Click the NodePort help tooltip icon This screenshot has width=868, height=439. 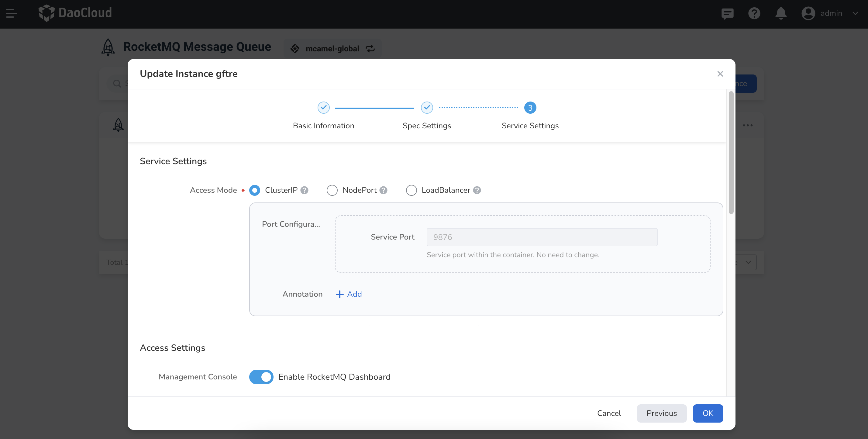[383, 190]
